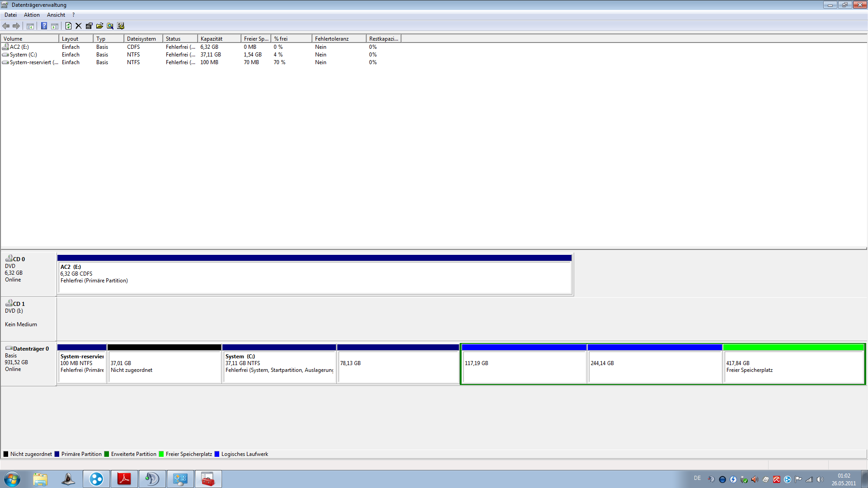Open Properties via toolbar icon
Screen dimensions: 868x488
coord(89,26)
